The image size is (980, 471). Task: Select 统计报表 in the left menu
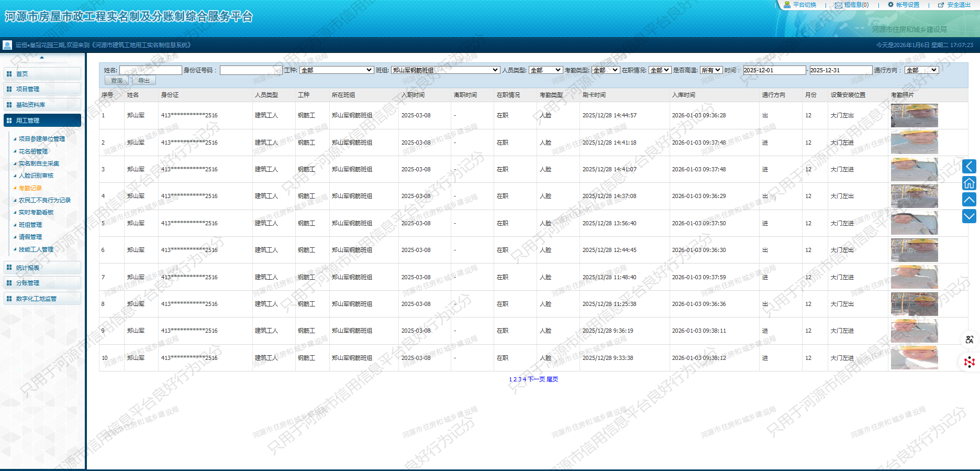point(42,268)
